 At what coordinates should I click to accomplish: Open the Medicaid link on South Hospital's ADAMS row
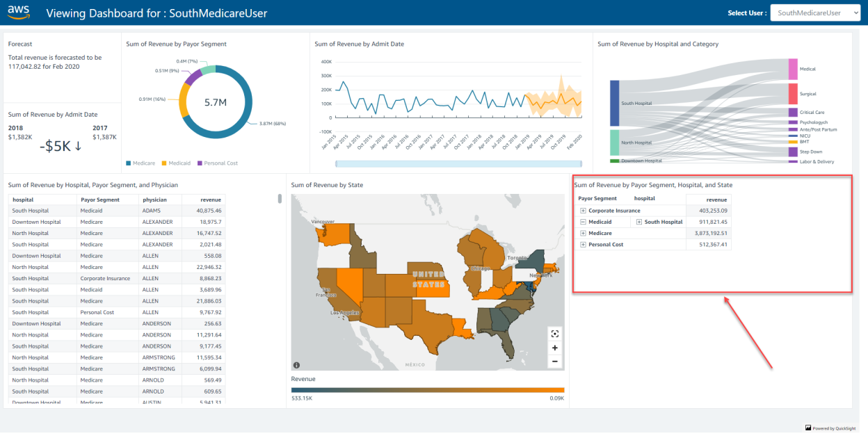pos(91,210)
